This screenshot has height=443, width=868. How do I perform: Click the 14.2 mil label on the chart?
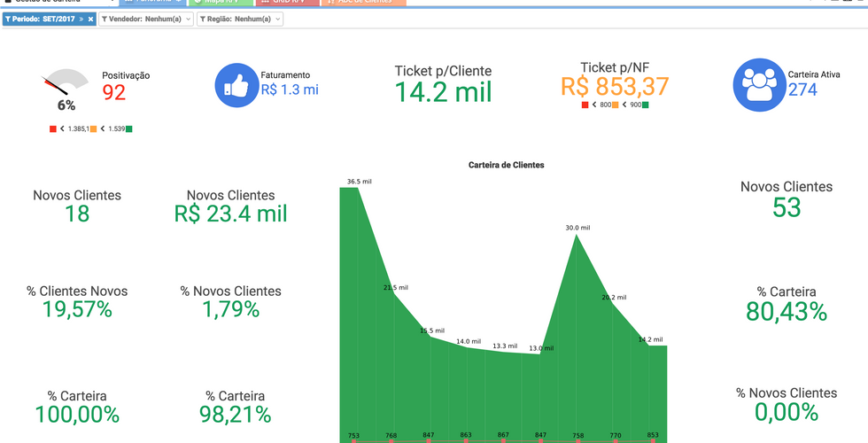point(650,339)
